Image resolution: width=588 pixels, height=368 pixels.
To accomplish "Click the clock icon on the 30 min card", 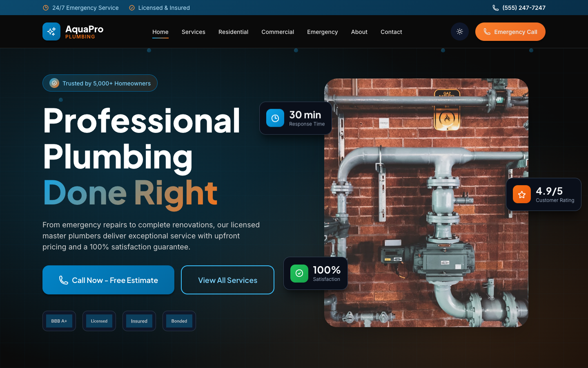I will (274, 118).
